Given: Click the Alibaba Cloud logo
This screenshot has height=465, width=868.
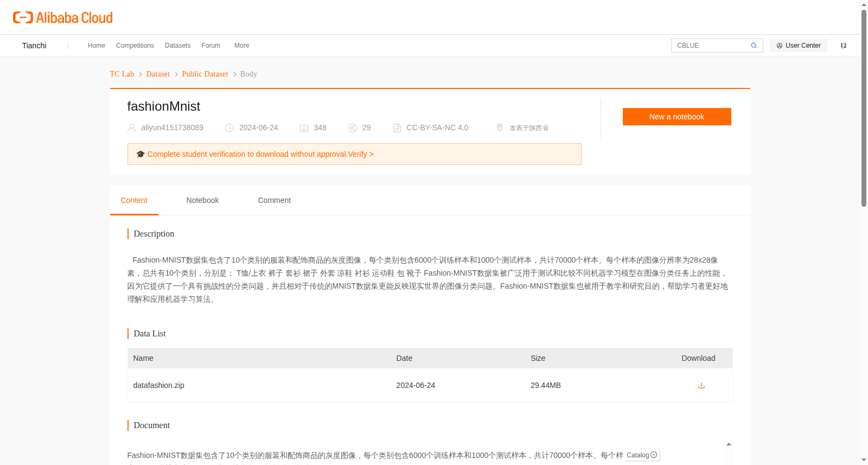Looking at the screenshot, I should (x=62, y=17).
